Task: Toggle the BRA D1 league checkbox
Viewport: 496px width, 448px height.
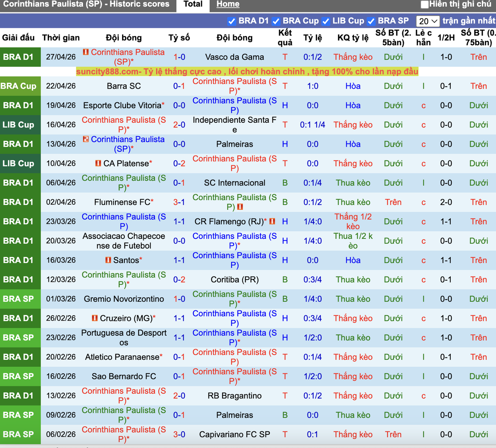Action: point(232,21)
